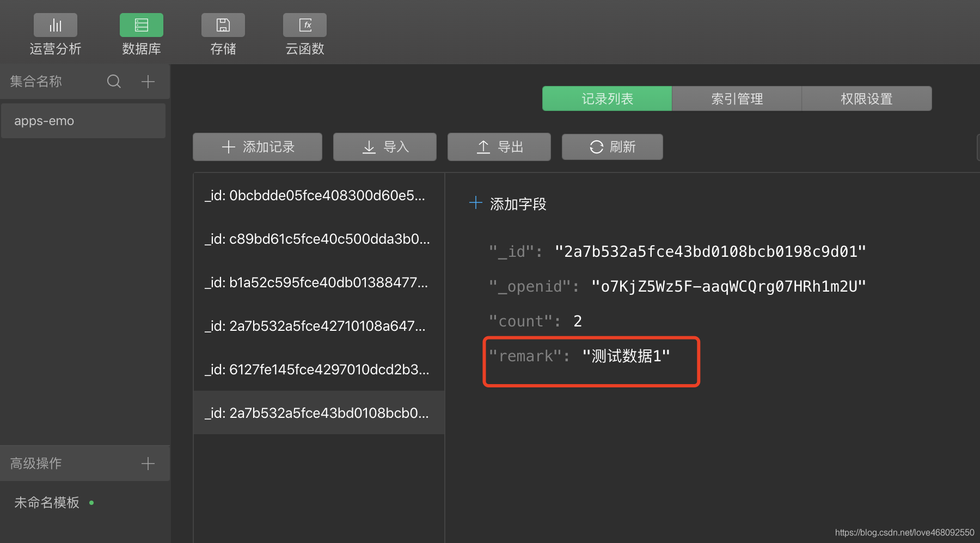Image resolution: width=980 pixels, height=543 pixels.
Task: Click the search icon beside 集合名称
Action: tap(114, 81)
